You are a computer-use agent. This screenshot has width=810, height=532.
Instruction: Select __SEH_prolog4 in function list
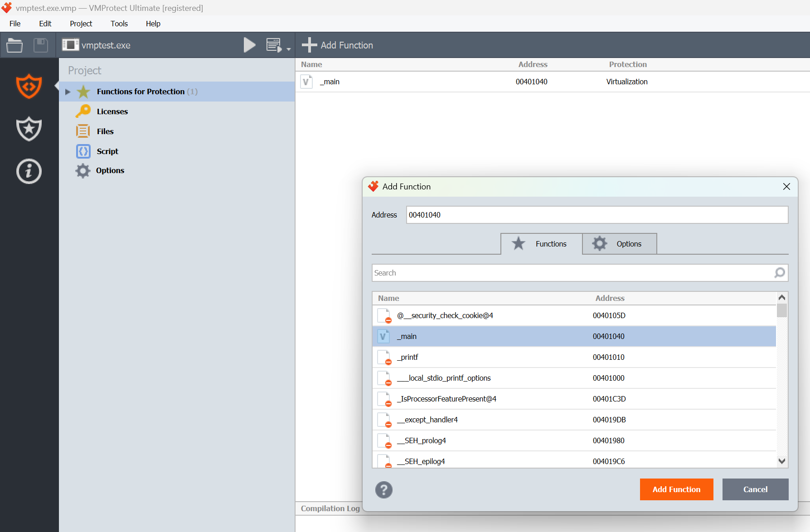574,440
